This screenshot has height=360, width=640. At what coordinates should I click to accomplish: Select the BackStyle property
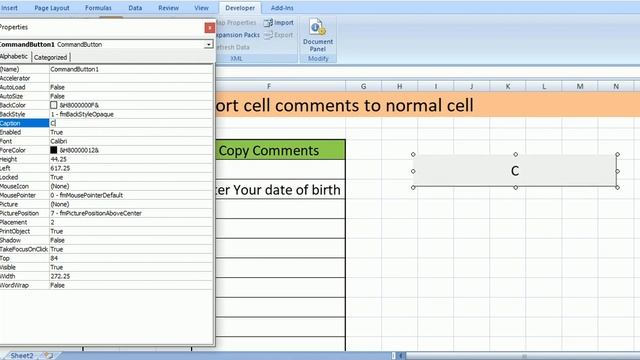point(106,114)
